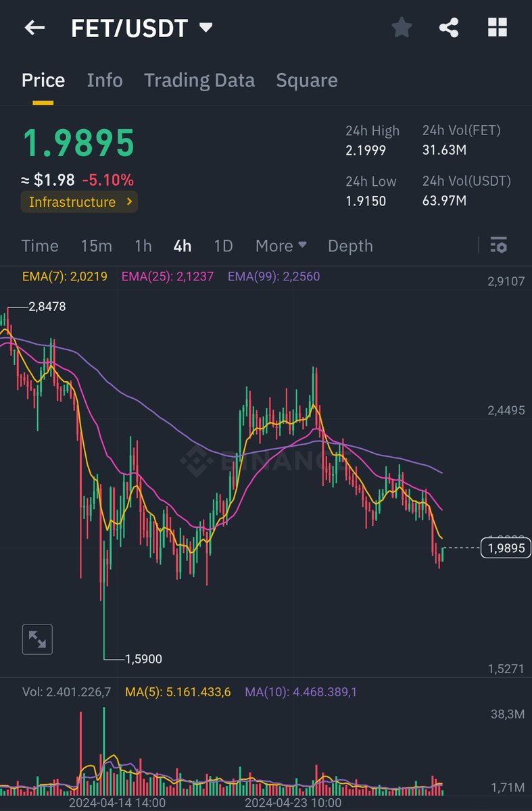Open the Infrastructure category tag
Screen dimensions: 532x811
pyautogui.click(x=79, y=202)
